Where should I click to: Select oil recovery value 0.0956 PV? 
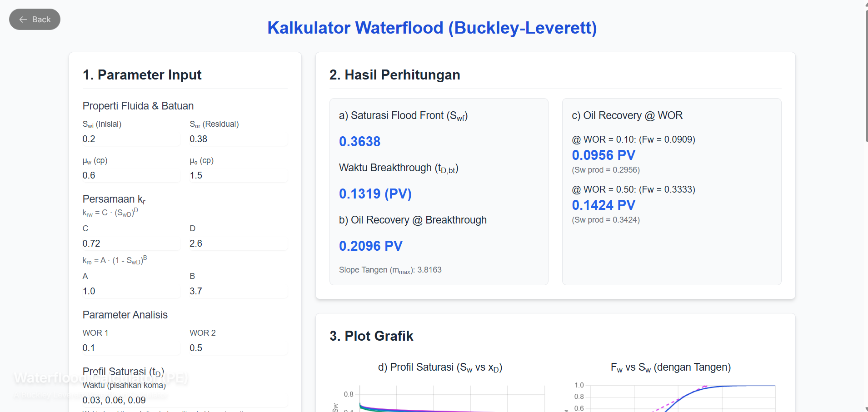(604, 155)
